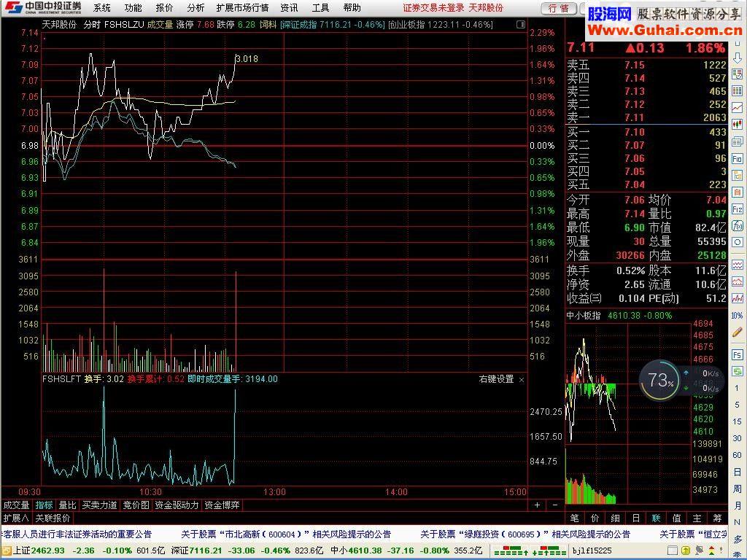Select the 笔 tab in bottom right panel
Screen dimensions: 747x560
pos(575,518)
